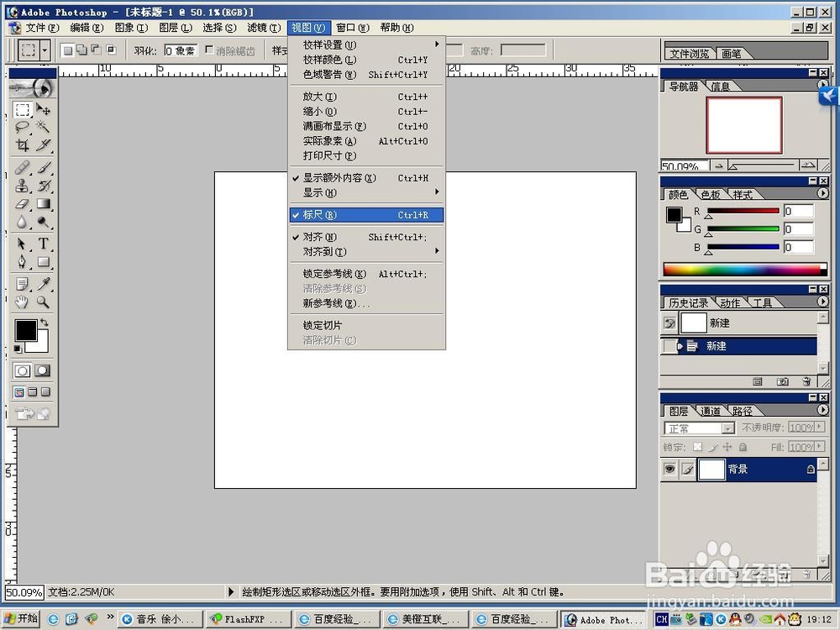
Task: Toggle 消除锯齿 anti-alias checkbox
Action: pos(209,50)
